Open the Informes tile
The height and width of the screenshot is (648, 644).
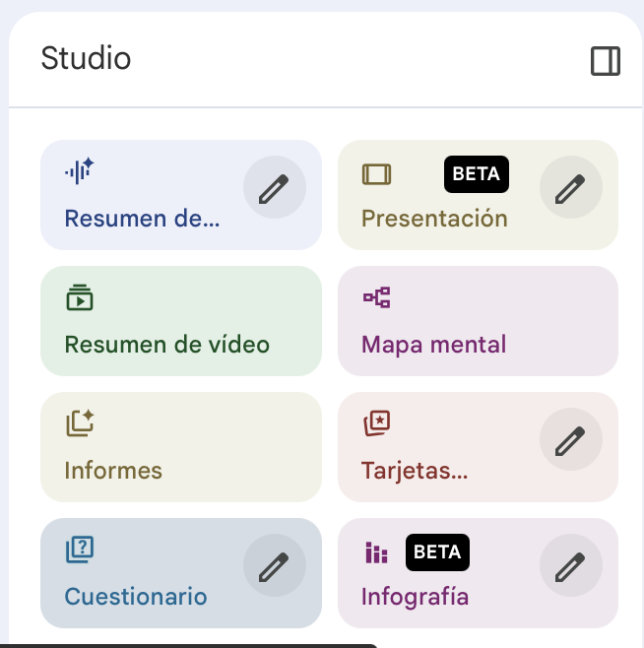[181, 446]
